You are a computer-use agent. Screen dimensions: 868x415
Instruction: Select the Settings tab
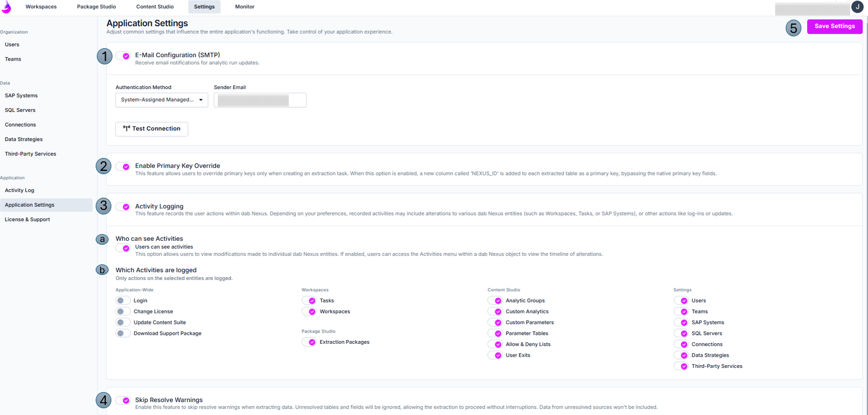[204, 7]
